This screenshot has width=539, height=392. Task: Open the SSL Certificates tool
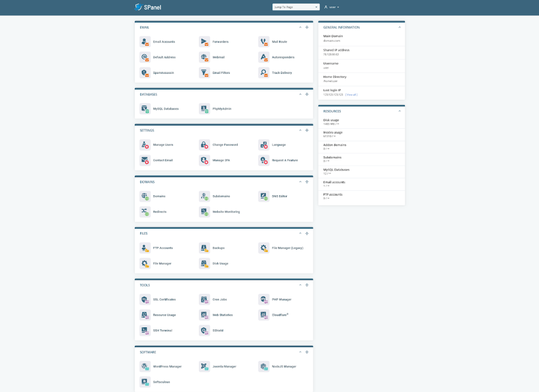[x=163, y=299]
